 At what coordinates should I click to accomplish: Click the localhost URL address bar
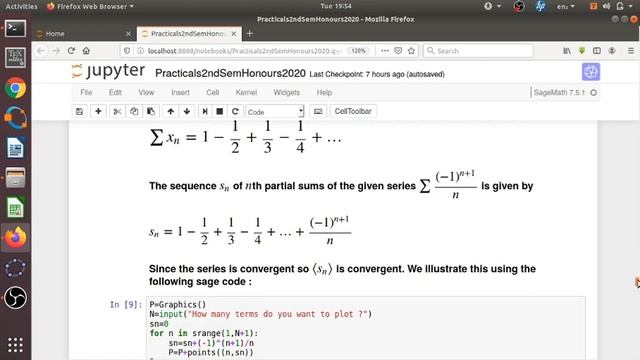pos(244,51)
